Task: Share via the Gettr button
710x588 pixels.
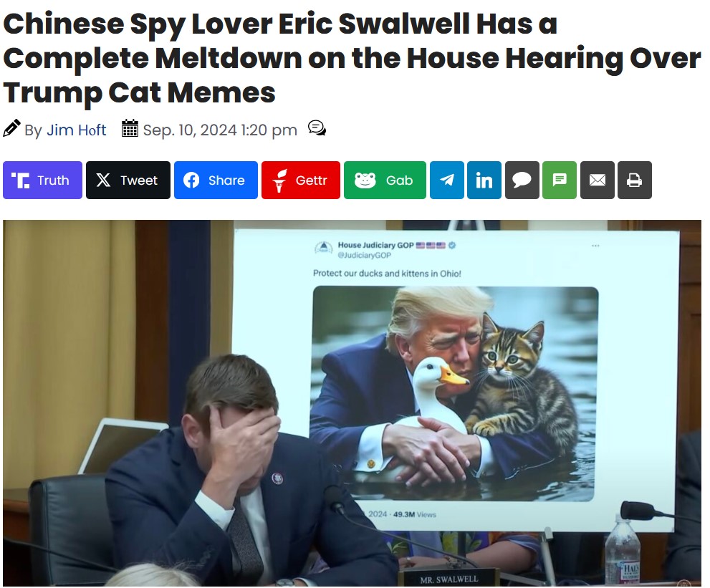Action: pyautogui.click(x=301, y=180)
